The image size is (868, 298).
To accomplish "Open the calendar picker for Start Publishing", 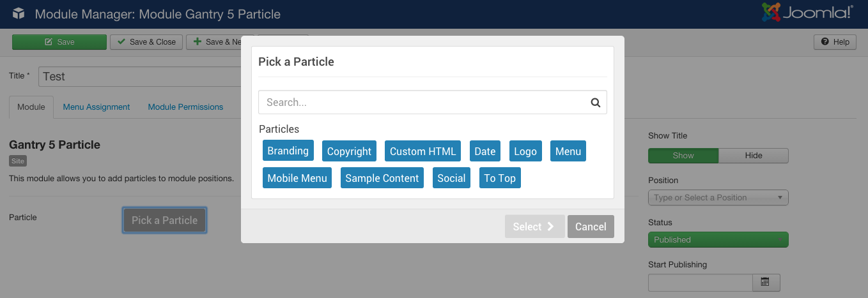I will [x=766, y=282].
